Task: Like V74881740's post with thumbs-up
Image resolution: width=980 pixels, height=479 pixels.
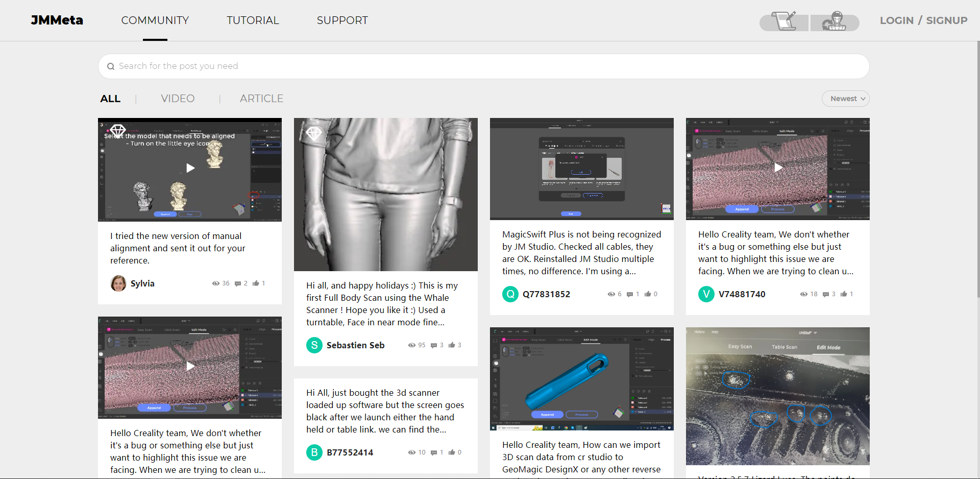Action: pos(844,294)
